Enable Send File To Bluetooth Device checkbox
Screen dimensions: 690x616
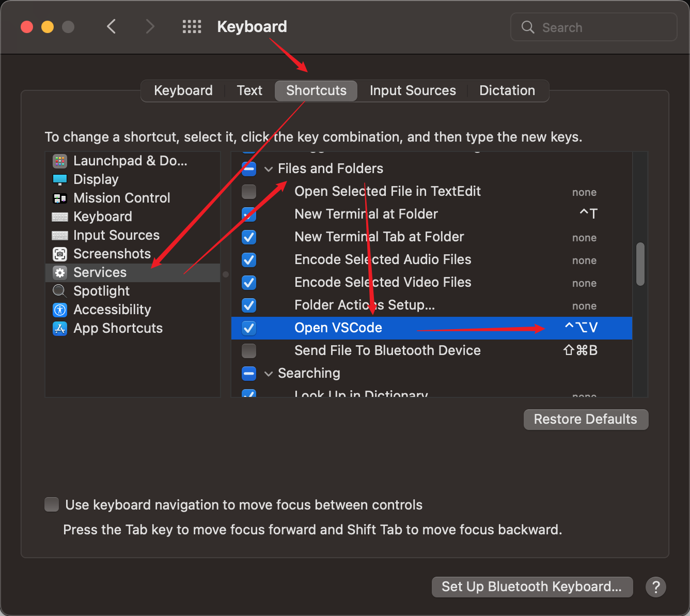(249, 351)
